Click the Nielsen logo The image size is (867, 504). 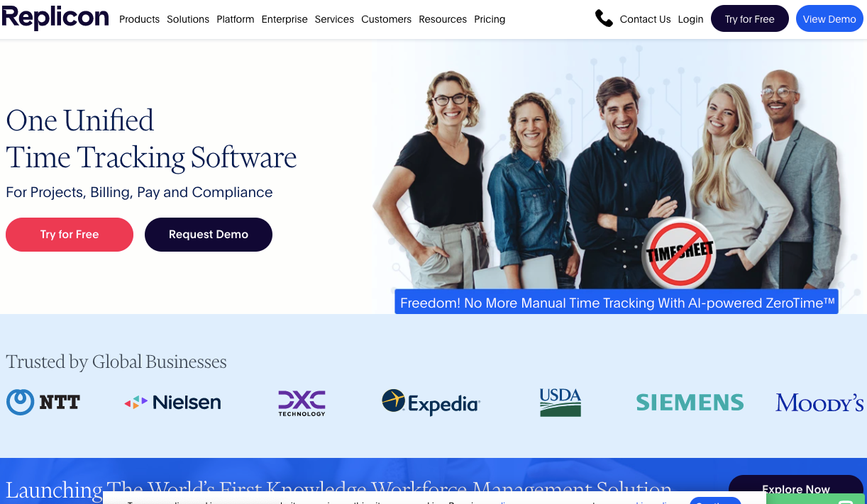click(172, 403)
